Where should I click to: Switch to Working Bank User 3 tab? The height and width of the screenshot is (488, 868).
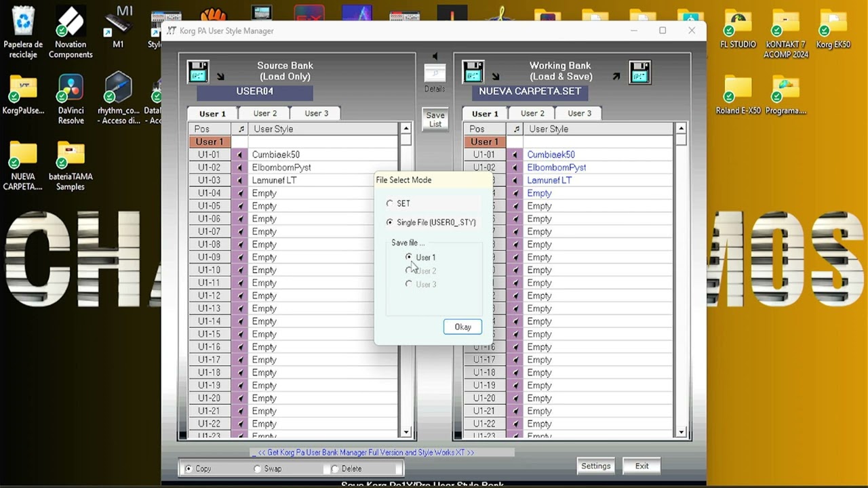point(579,113)
